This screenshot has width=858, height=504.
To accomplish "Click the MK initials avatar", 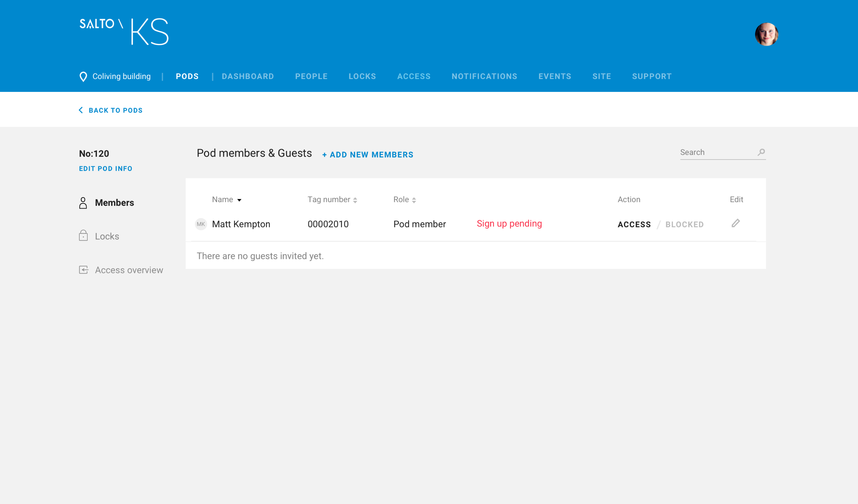I will pyautogui.click(x=201, y=224).
